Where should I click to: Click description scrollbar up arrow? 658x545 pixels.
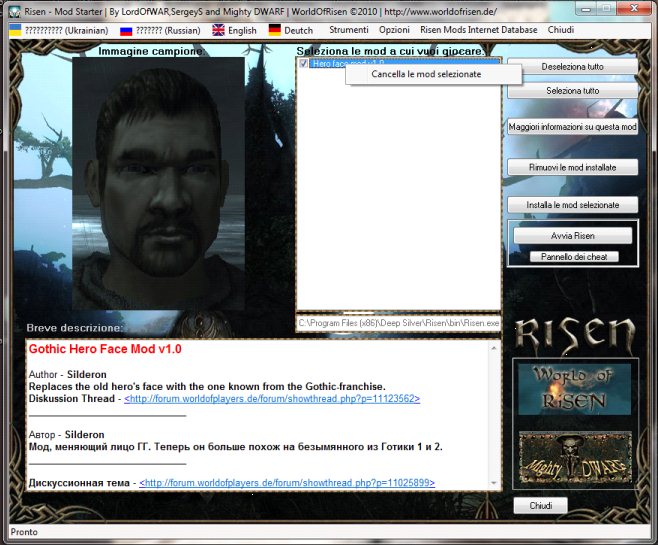tap(494, 348)
